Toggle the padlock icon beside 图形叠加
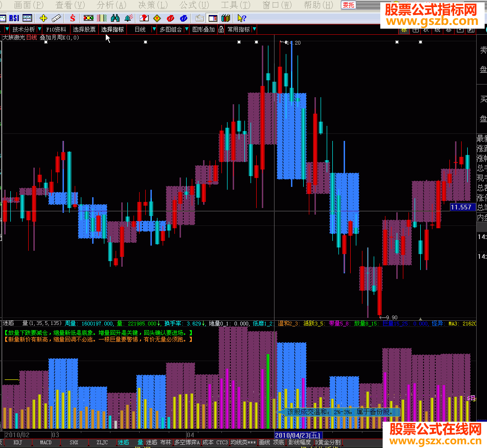The image size is (487, 448). (x=221, y=30)
